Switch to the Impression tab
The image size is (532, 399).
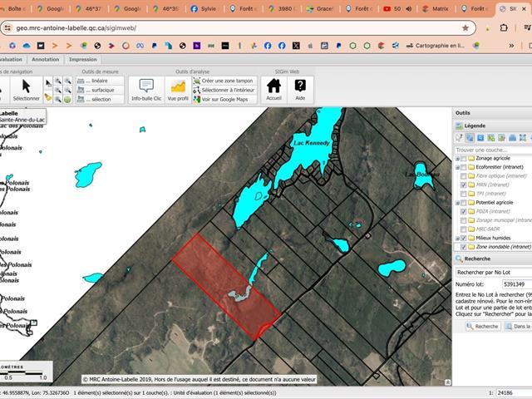tap(82, 60)
